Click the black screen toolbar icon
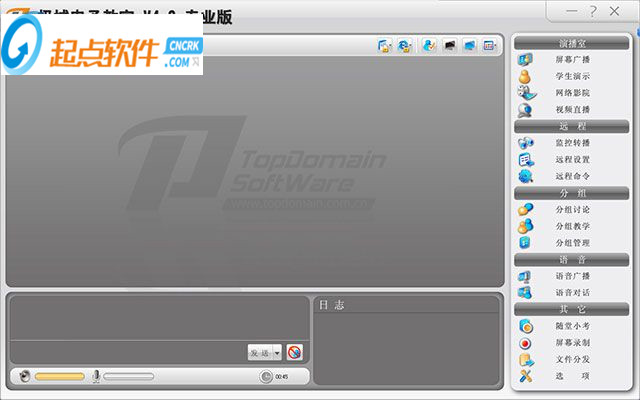 pyautogui.click(x=449, y=45)
